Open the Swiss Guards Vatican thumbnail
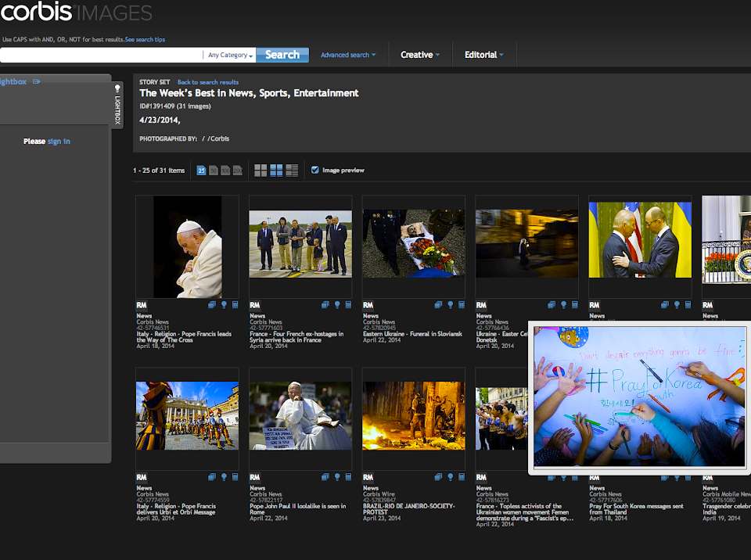This screenshot has height=560, width=751. pos(187,416)
